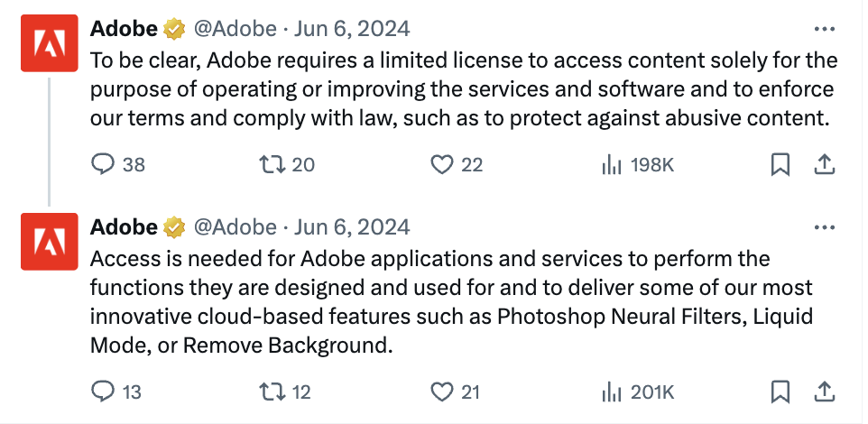The width and height of the screenshot is (868, 424).
Task: Bookmark the second Adobe tweet
Action: tap(780, 392)
